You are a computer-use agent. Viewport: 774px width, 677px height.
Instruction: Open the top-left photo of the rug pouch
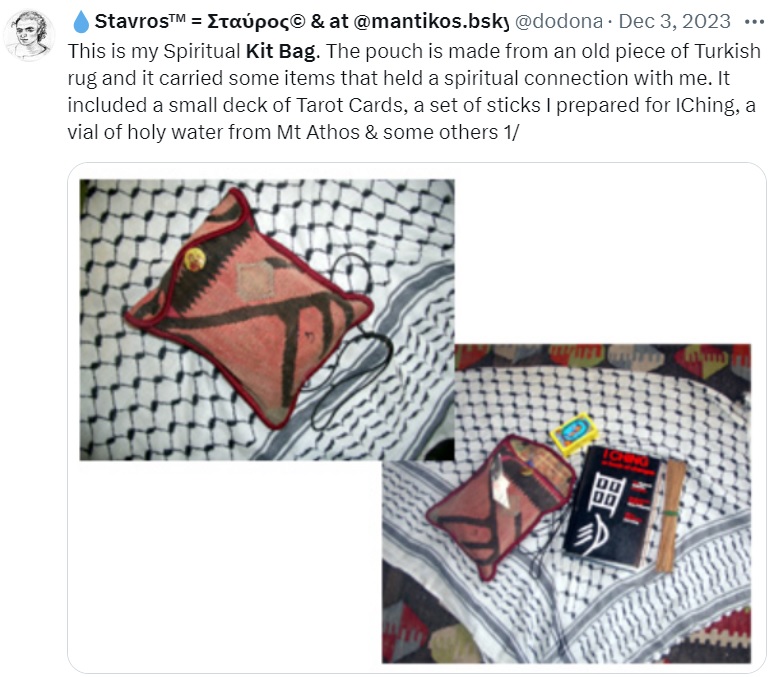click(267, 319)
